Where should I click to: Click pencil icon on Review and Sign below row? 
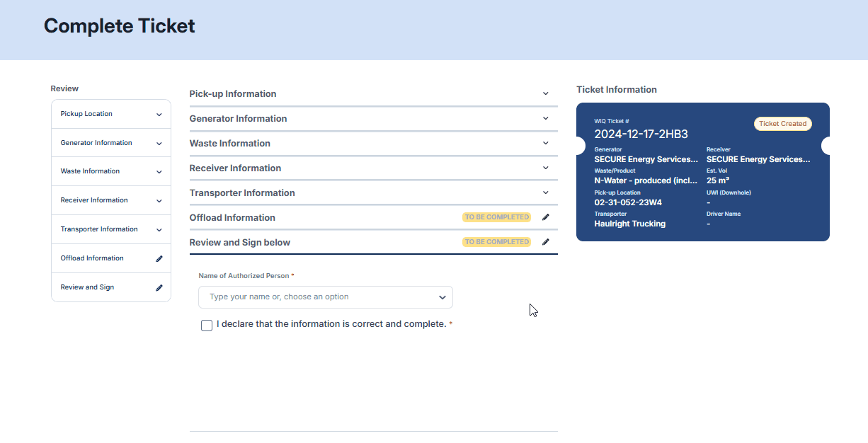click(546, 242)
